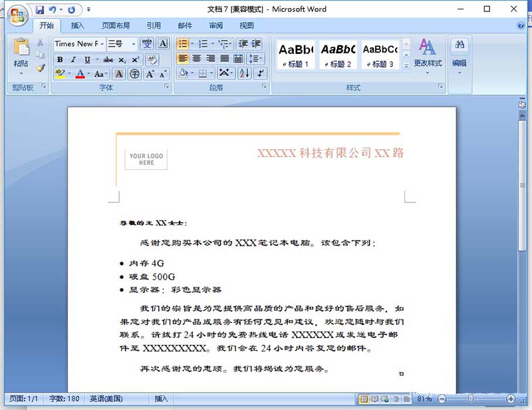Click the Paste clipboard icon
This screenshot has width=532, height=410.
(x=21, y=47)
